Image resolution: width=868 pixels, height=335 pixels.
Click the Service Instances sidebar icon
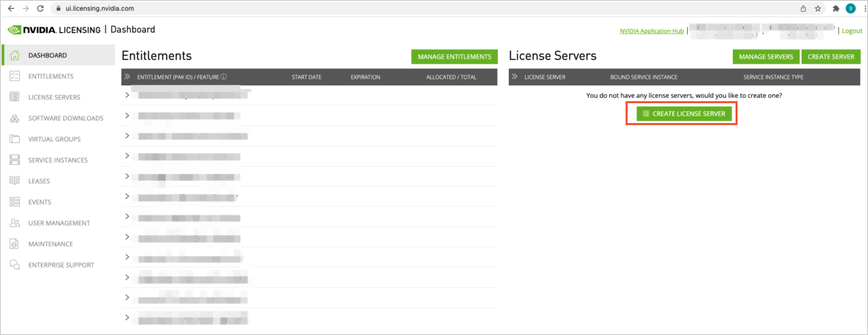15,160
